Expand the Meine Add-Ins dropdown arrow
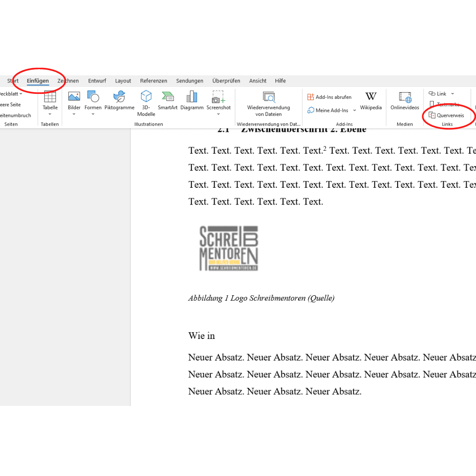This screenshot has height=476, width=476. [354, 111]
